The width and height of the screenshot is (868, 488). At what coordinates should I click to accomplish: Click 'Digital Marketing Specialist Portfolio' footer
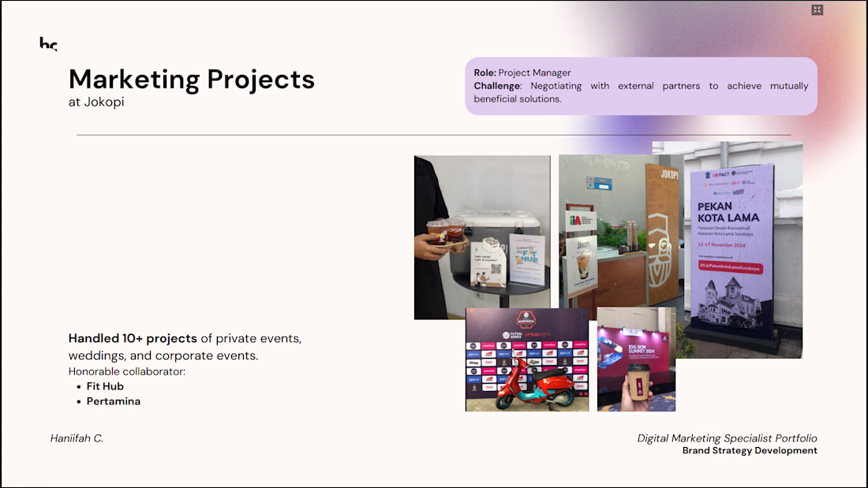tap(727, 438)
